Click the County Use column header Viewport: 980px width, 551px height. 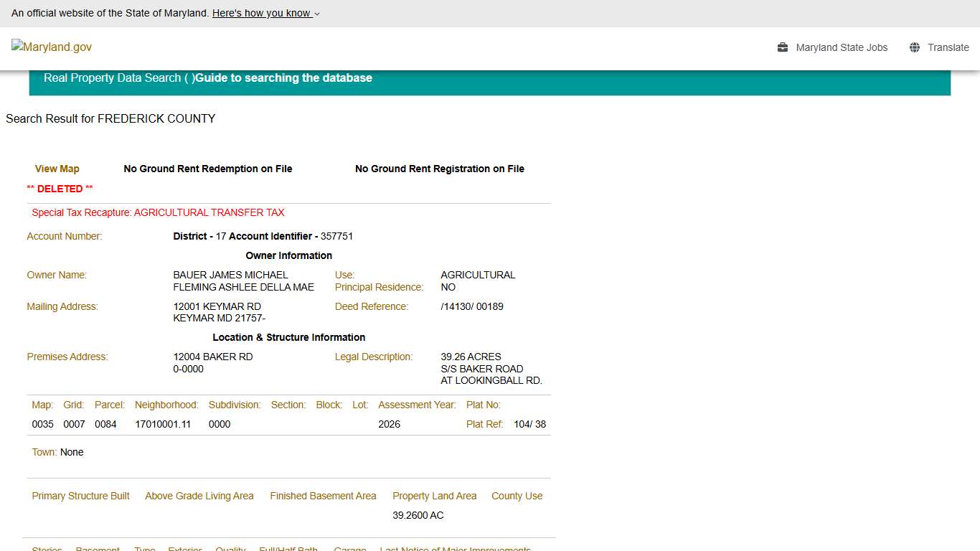(x=517, y=496)
